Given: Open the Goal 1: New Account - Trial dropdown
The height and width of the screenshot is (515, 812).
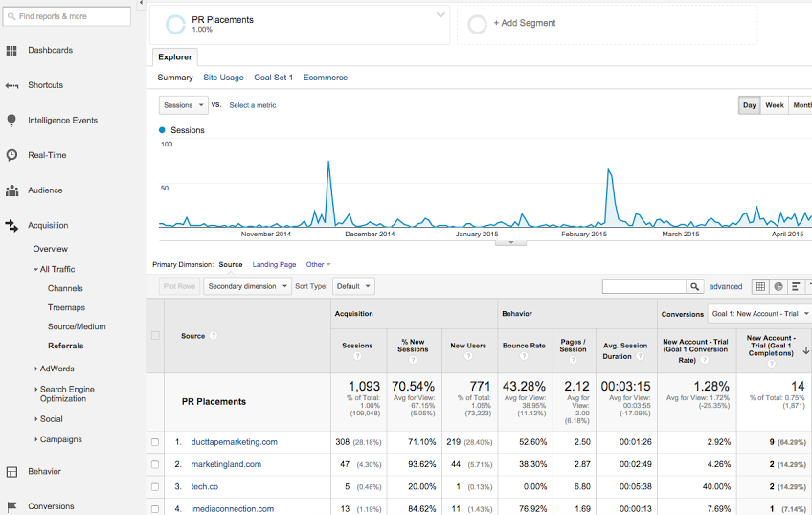Looking at the screenshot, I should click(760, 314).
